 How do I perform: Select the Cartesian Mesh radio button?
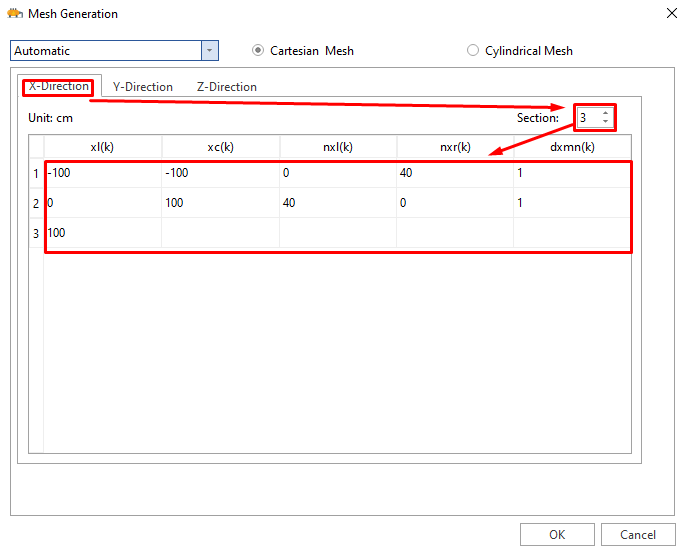pos(259,50)
